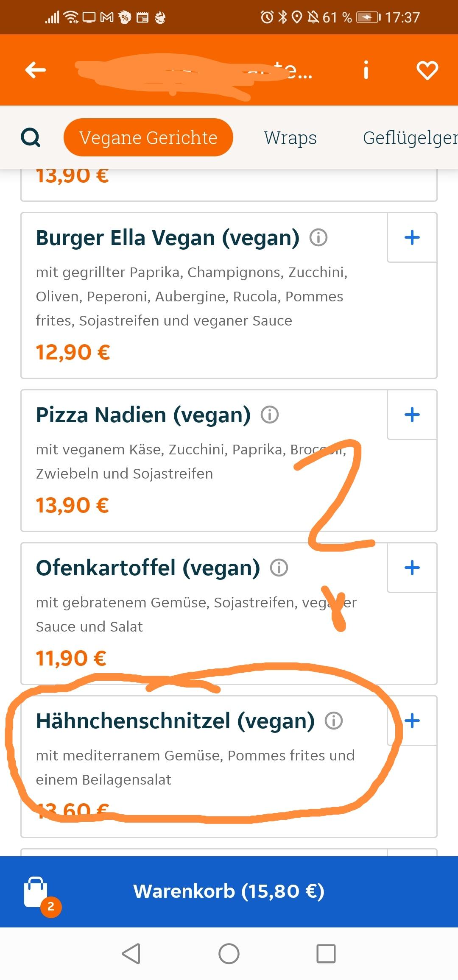Add Hähnchenschnitzel to cart
This screenshot has width=458, height=980.
click(412, 721)
